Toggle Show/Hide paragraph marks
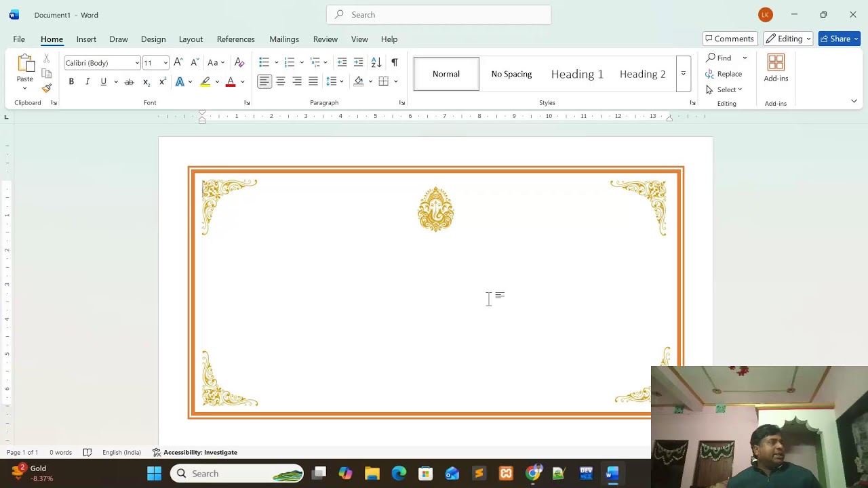Viewport: 868px width, 488px height. (x=394, y=62)
